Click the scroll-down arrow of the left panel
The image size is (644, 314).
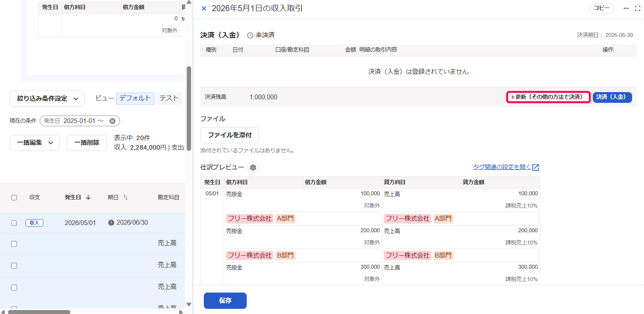(189, 304)
